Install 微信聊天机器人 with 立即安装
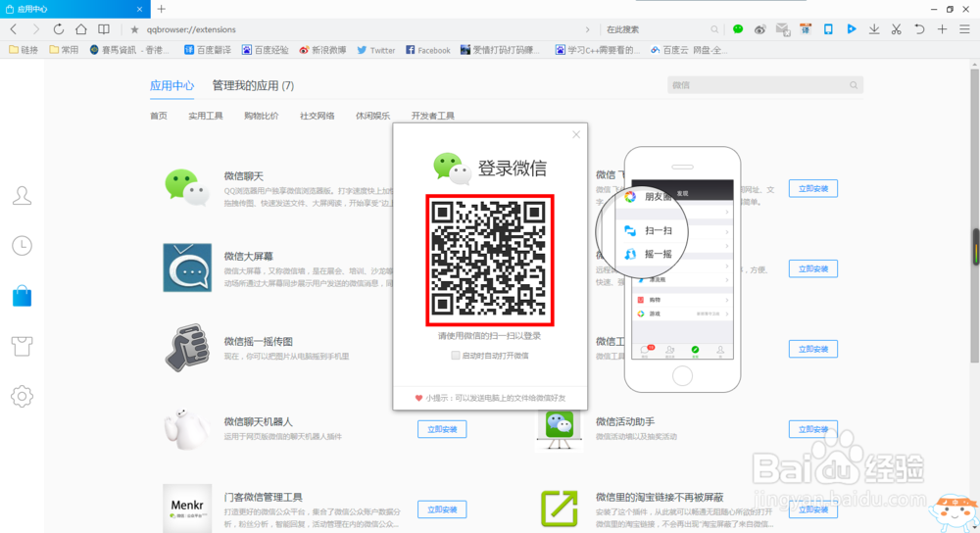The image size is (980, 533). point(442,429)
